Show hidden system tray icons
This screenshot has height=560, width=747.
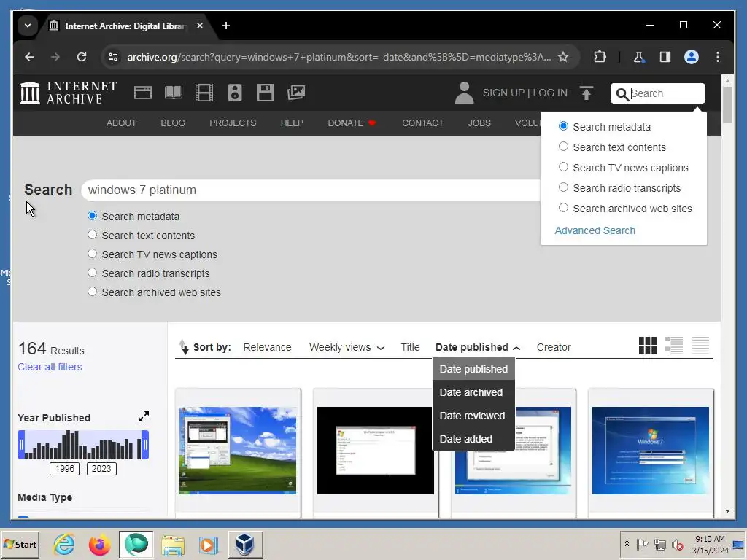click(627, 544)
